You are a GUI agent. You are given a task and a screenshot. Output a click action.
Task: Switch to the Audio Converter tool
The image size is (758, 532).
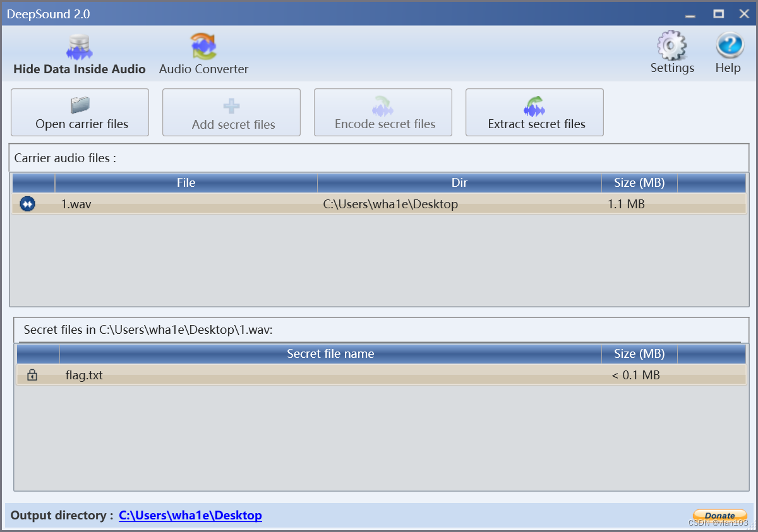pyautogui.click(x=203, y=54)
